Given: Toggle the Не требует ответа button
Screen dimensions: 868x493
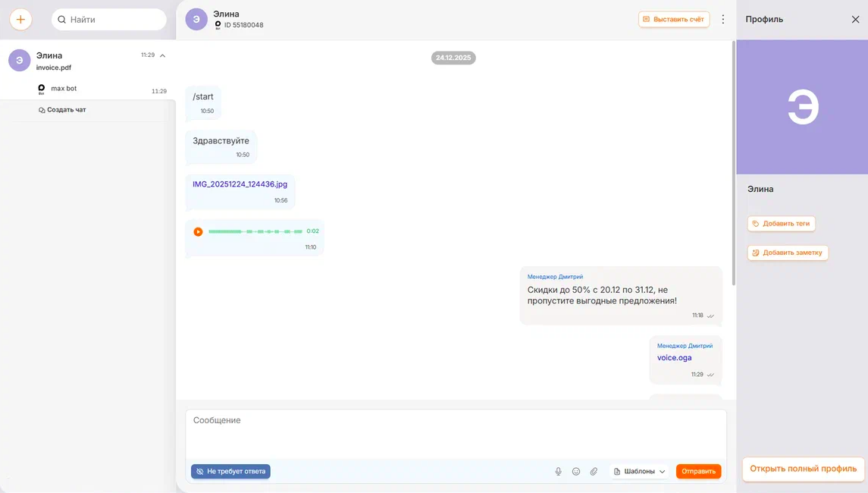Looking at the screenshot, I should point(230,472).
